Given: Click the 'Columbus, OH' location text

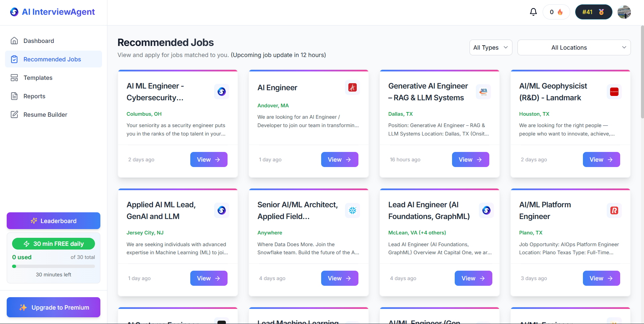Looking at the screenshot, I should 144,114.
